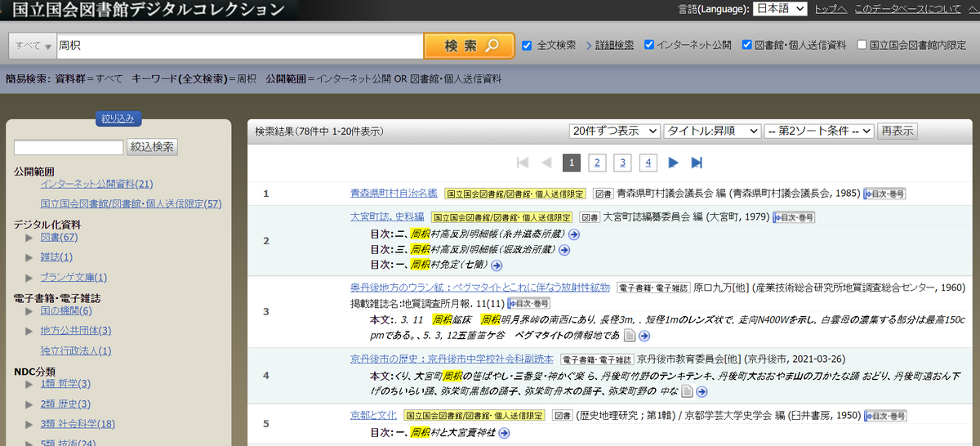Image resolution: width=980 pixels, height=446 pixels.
Task: Filter by 国立国会図書館/図書館・個人送信限定(57)
Action: [x=131, y=203]
